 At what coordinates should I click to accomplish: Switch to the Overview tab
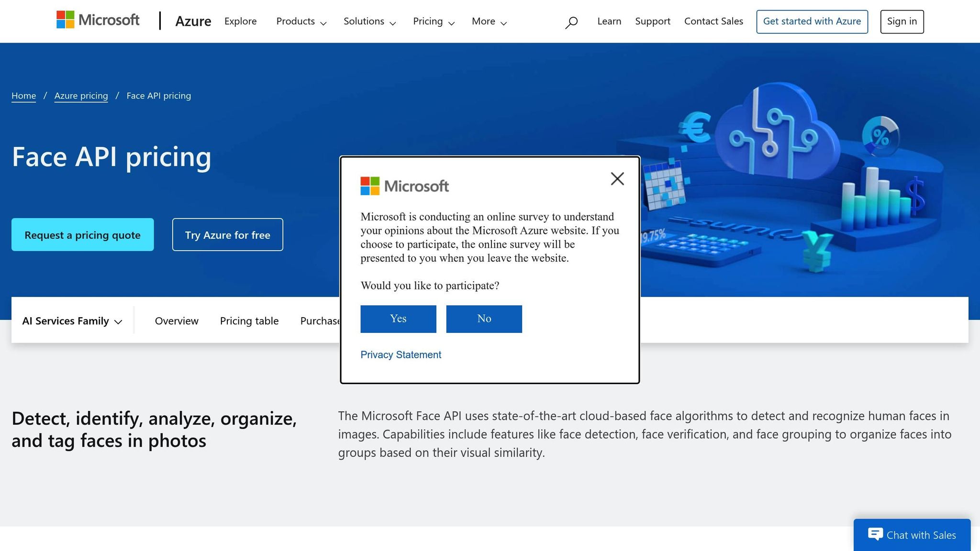tap(177, 321)
